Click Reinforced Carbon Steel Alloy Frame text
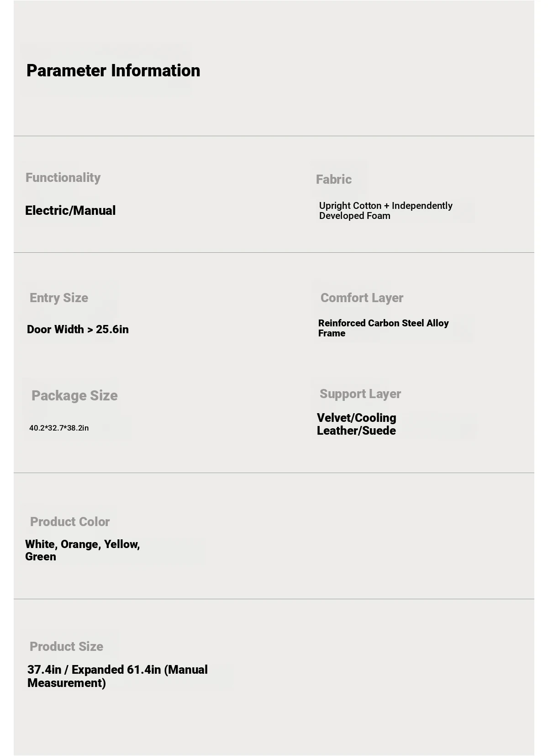 [383, 328]
